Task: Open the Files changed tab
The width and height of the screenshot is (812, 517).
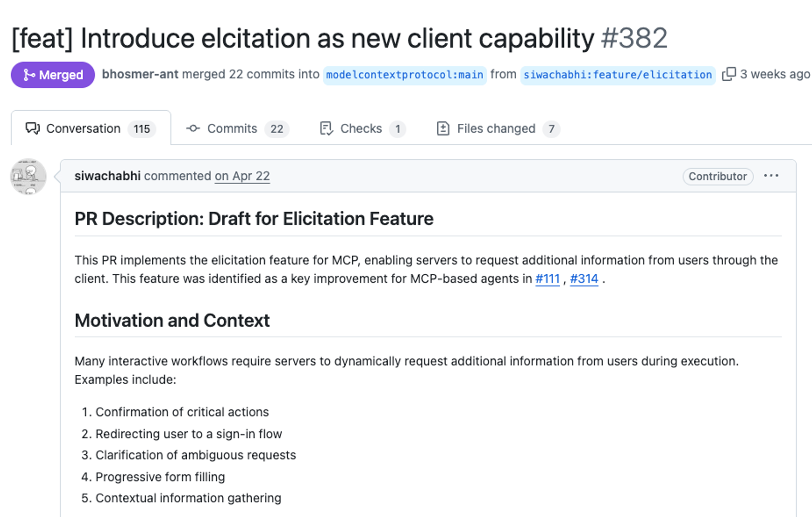Action: coord(498,128)
